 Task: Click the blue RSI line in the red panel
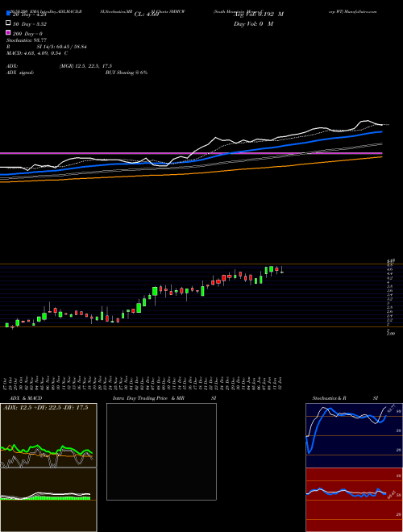point(346,493)
